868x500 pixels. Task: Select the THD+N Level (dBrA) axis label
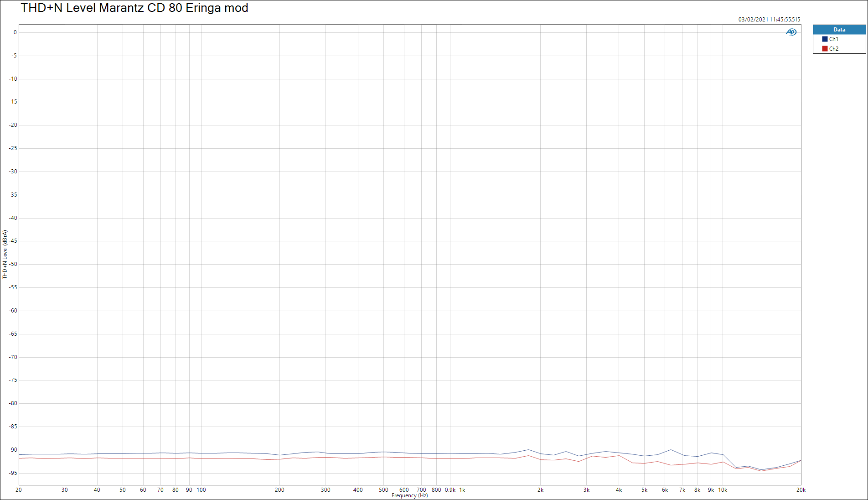pos(5,254)
